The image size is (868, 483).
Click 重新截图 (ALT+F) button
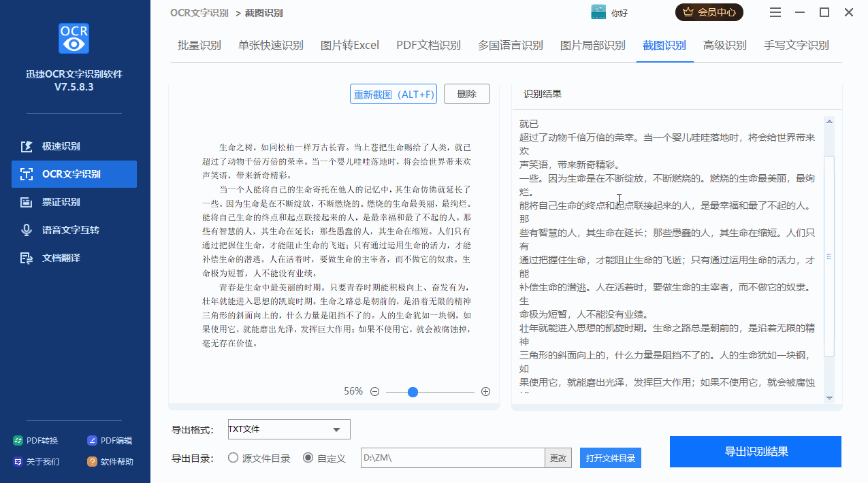(393, 94)
